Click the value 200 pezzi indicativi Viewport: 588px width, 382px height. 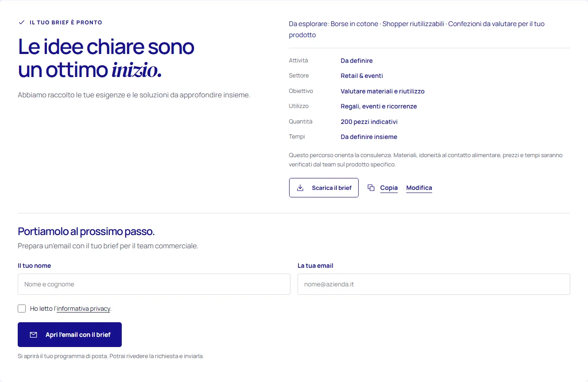(x=369, y=122)
